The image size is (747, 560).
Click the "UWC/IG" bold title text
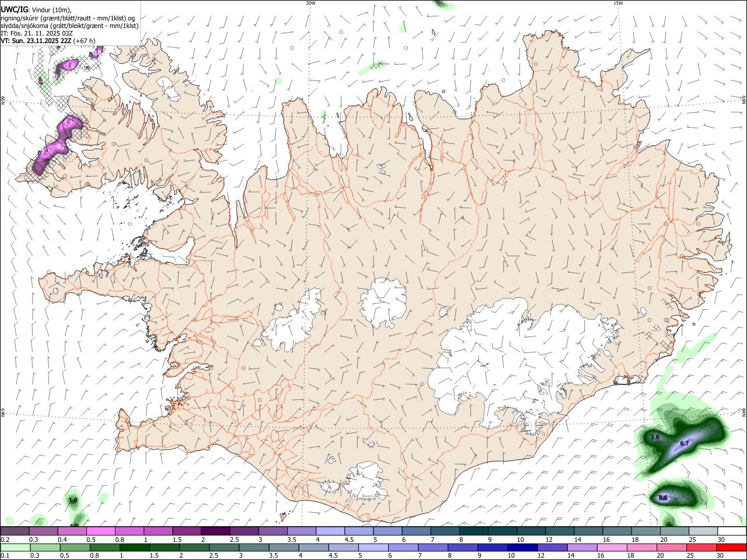tap(14, 9)
